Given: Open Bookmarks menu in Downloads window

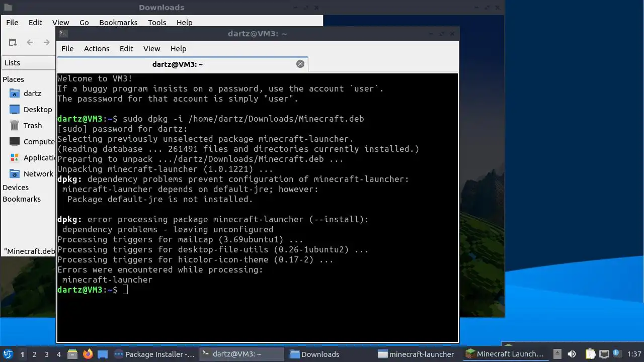Looking at the screenshot, I should 118,23.
